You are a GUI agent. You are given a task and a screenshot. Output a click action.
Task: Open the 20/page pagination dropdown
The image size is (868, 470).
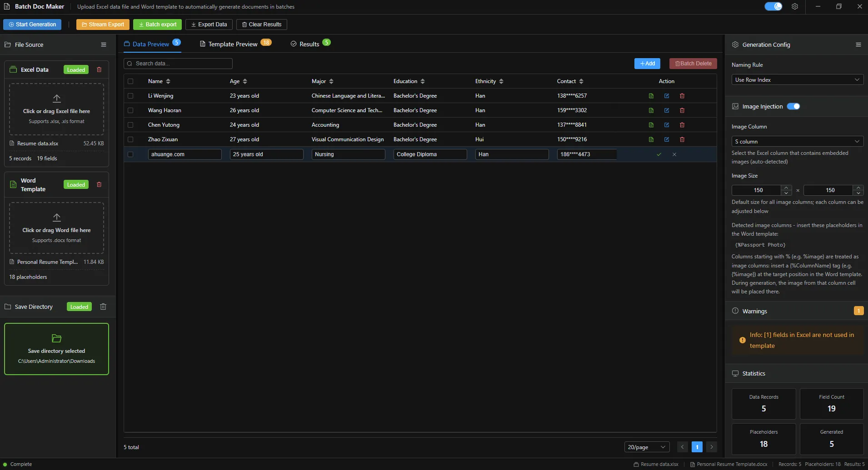[x=647, y=447]
